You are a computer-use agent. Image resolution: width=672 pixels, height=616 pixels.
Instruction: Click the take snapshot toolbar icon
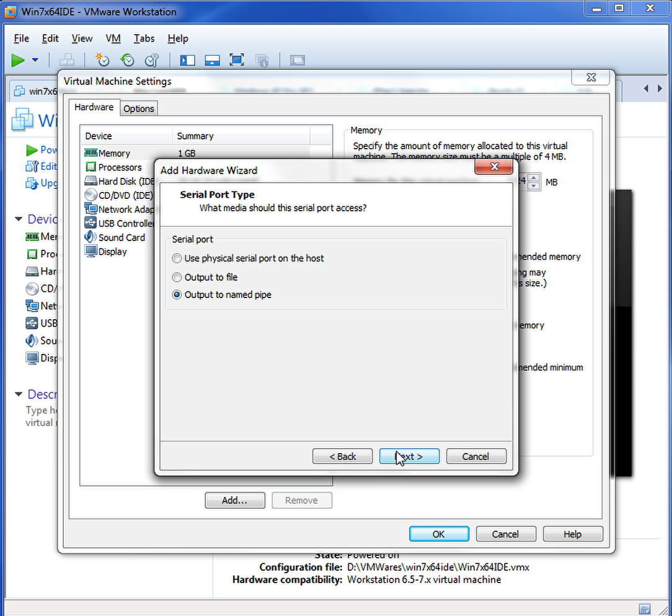tap(102, 60)
